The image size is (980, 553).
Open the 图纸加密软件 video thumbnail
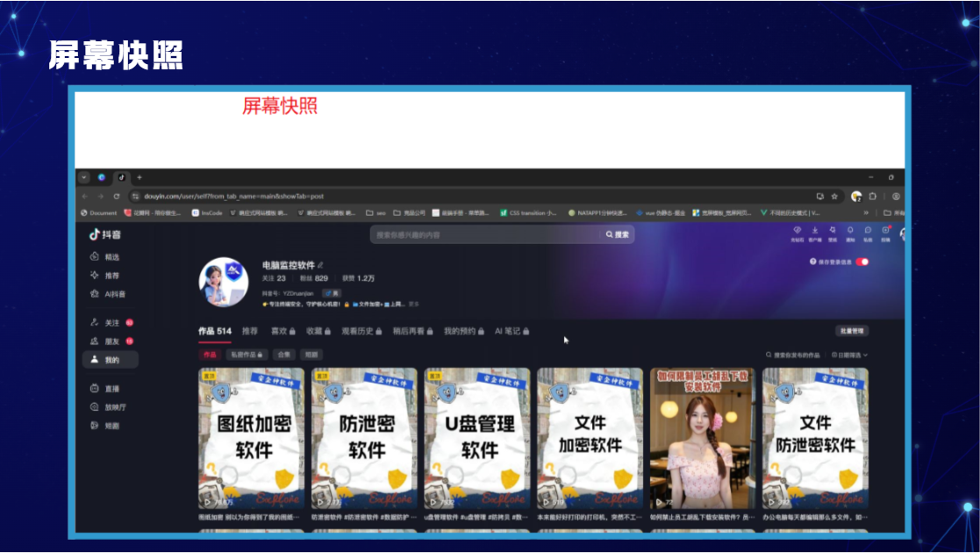[251, 438]
